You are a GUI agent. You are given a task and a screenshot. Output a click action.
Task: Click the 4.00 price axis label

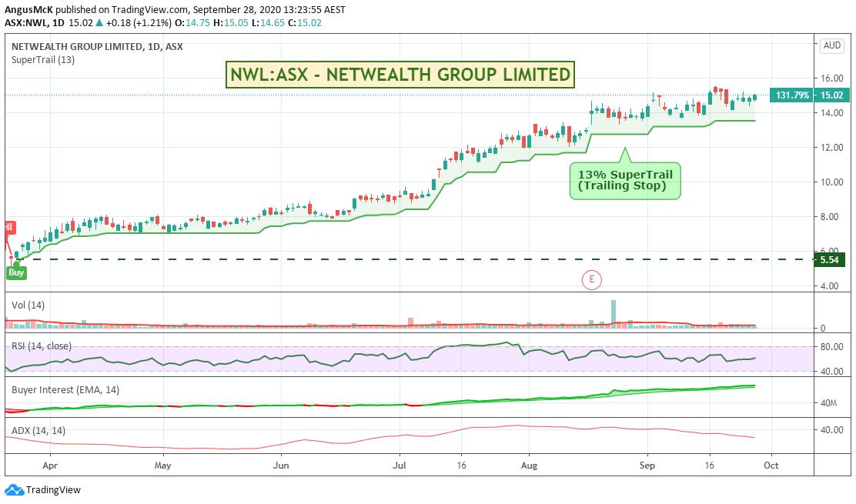(x=830, y=285)
